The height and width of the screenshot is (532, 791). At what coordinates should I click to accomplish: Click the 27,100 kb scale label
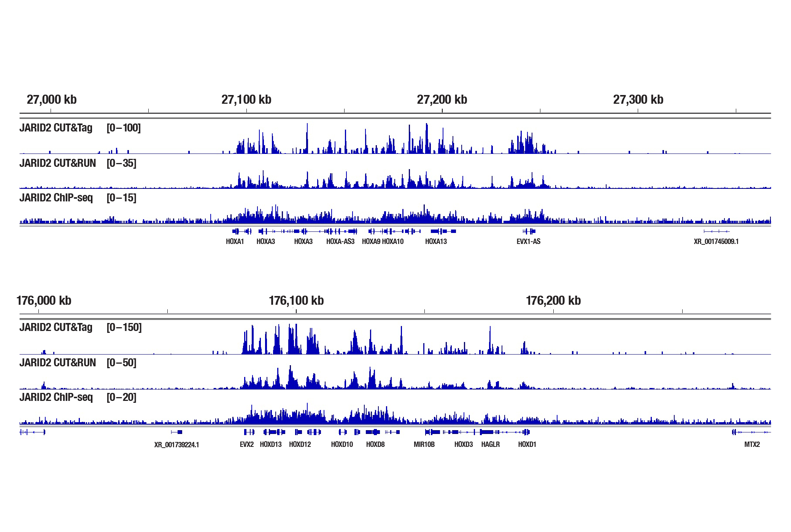246,100
